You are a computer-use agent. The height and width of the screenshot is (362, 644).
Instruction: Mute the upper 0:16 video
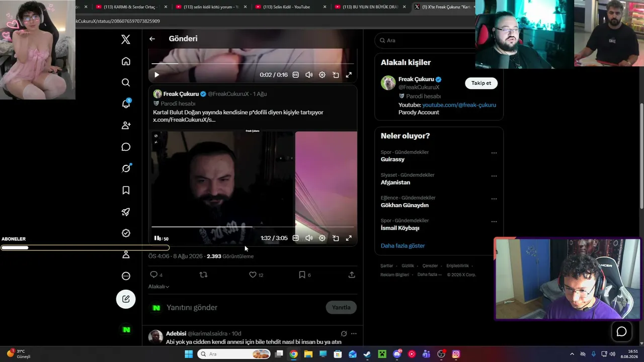[309, 75]
